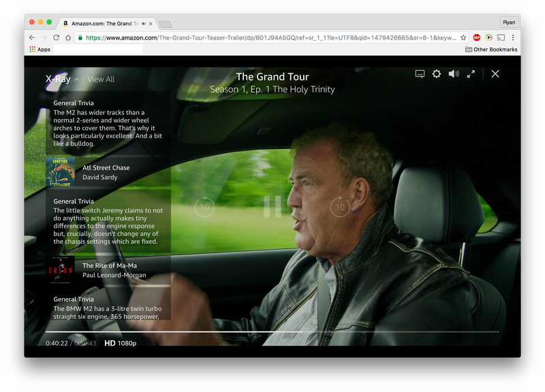Screen dimensions: 545x392
Task: Rewind the video 10 seconds
Action: tap(204, 207)
